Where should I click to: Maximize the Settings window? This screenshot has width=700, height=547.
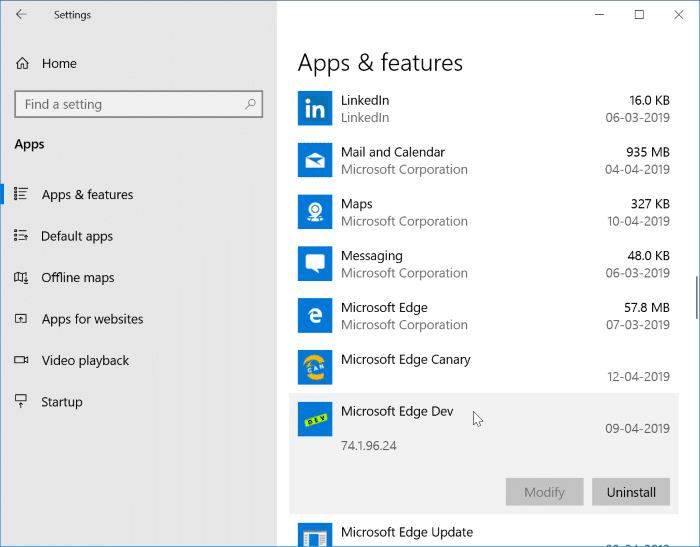639,15
